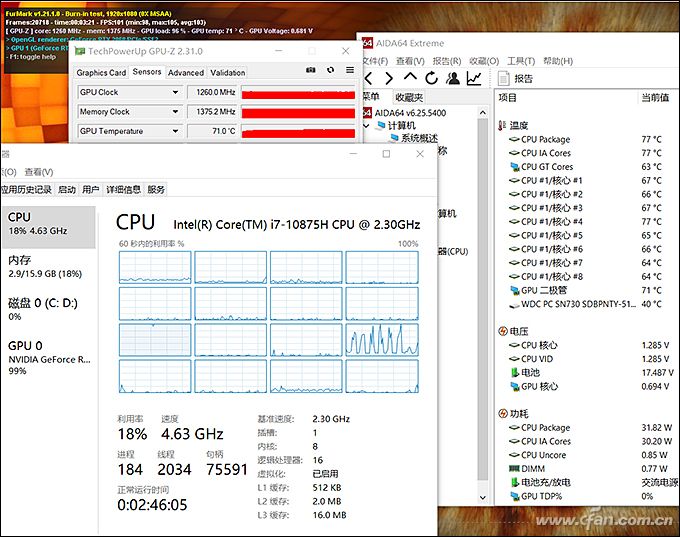The height and width of the screenshot is (537, 680).
Task: Open the GPU Clock sensor dropdown
Action: [175, 92]
